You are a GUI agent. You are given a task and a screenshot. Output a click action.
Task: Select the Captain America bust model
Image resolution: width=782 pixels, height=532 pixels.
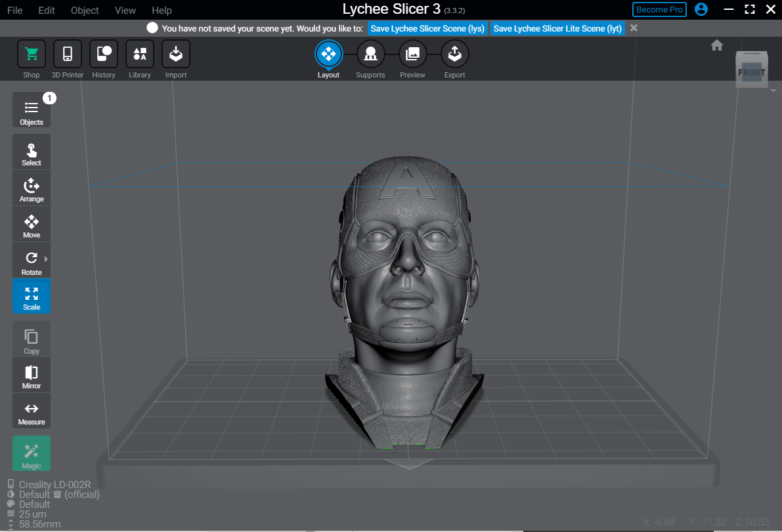pos(405,304)
